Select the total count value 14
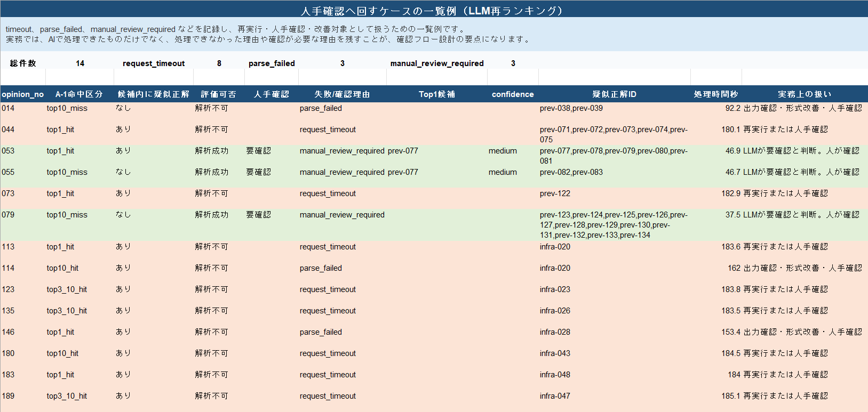868x412 pixels. pyautogui.click(x=80, y=63)
